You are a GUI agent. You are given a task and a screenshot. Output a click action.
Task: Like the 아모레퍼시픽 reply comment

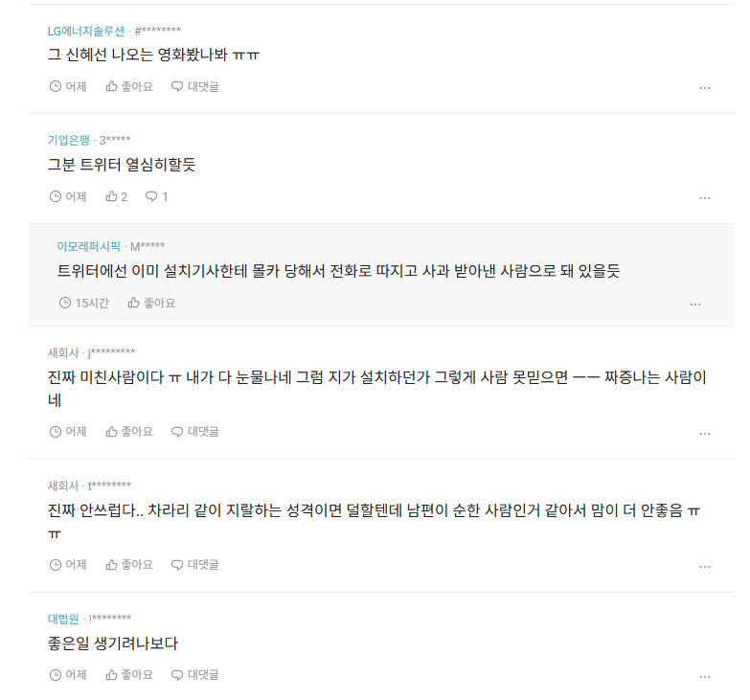tap(151, 303)
